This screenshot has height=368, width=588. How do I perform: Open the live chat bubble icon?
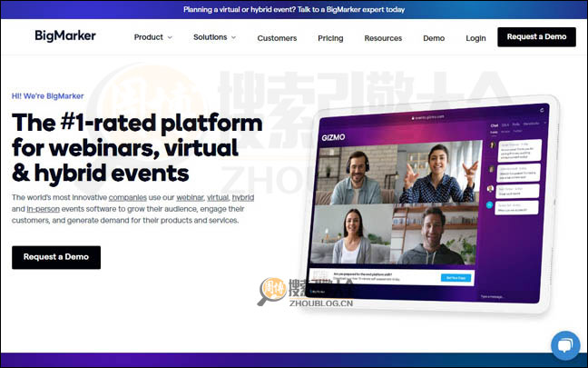[565, 345]
